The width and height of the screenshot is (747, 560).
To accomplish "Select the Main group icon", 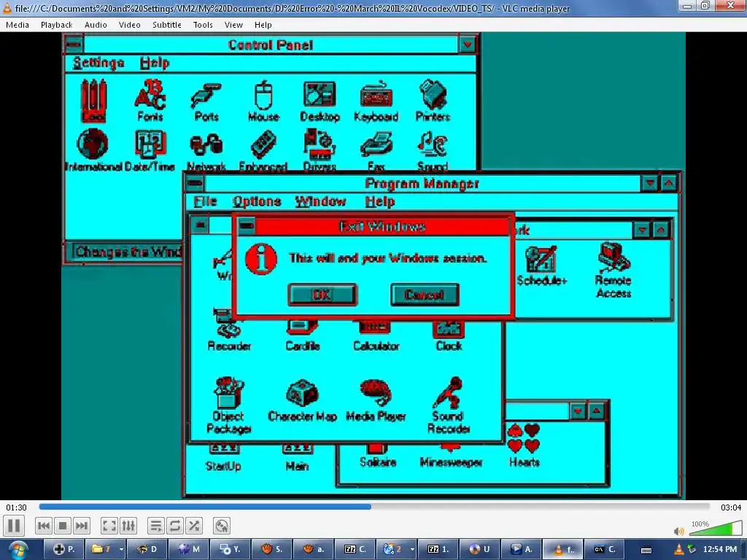I will pos(298,458).
